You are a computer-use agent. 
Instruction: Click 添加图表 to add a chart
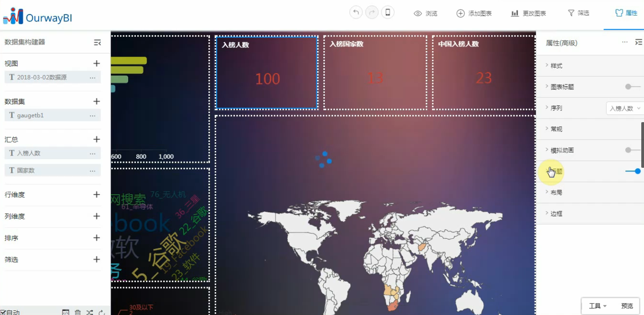pos(474,13)
